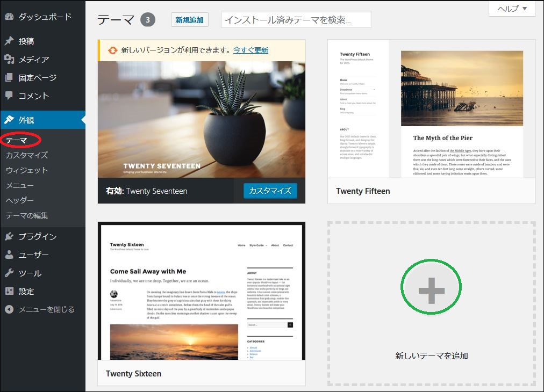Screen dimensions: 544x392
Task: Click the 有効: Twenty Seventeen label
Action: 146,191
